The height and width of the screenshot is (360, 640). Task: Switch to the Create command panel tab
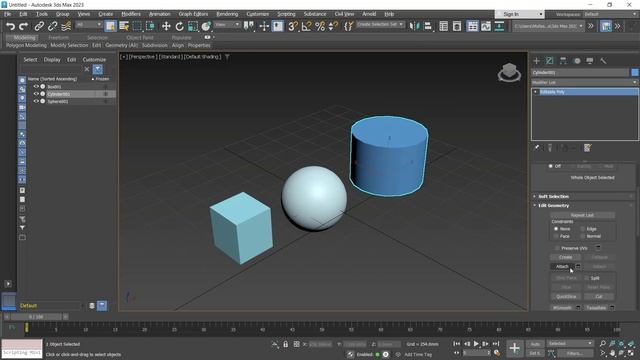[536, 61]
